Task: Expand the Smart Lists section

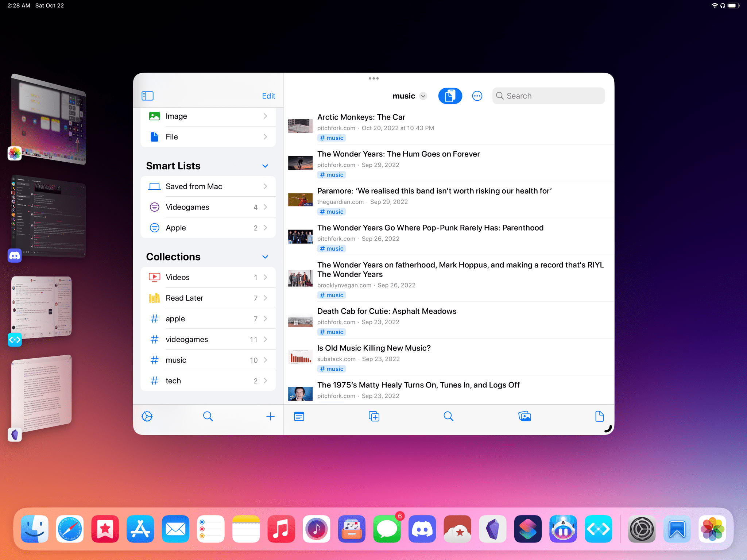Action: coord(266,165)
